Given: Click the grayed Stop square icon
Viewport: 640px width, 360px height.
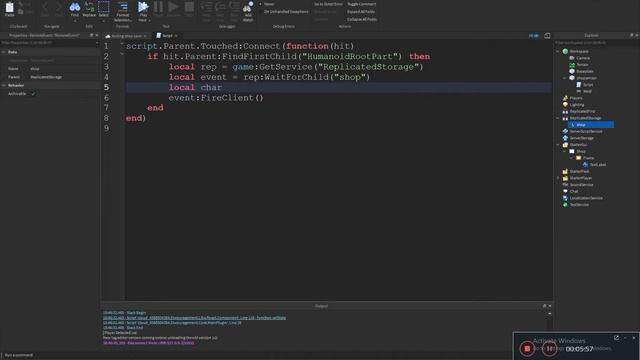Looking at the screenshot, I should [x=189, y=7].
